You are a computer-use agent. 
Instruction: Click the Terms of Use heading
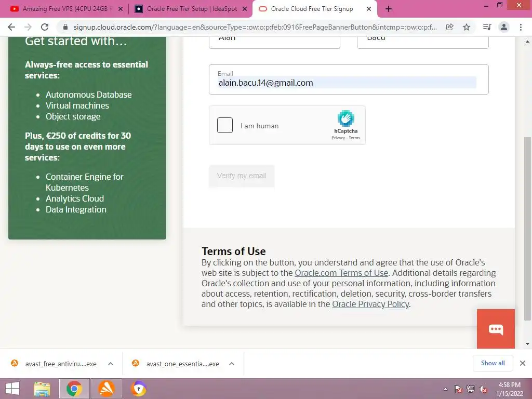tap(233, 251)
